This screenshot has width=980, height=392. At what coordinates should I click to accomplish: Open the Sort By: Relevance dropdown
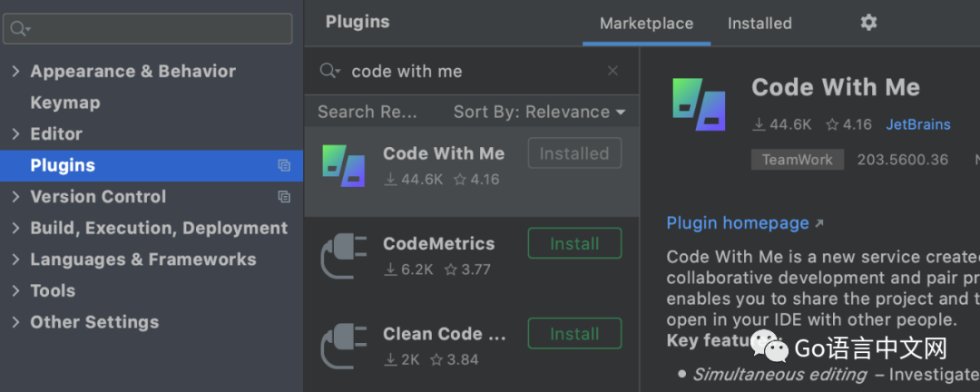tap(539, 113)
